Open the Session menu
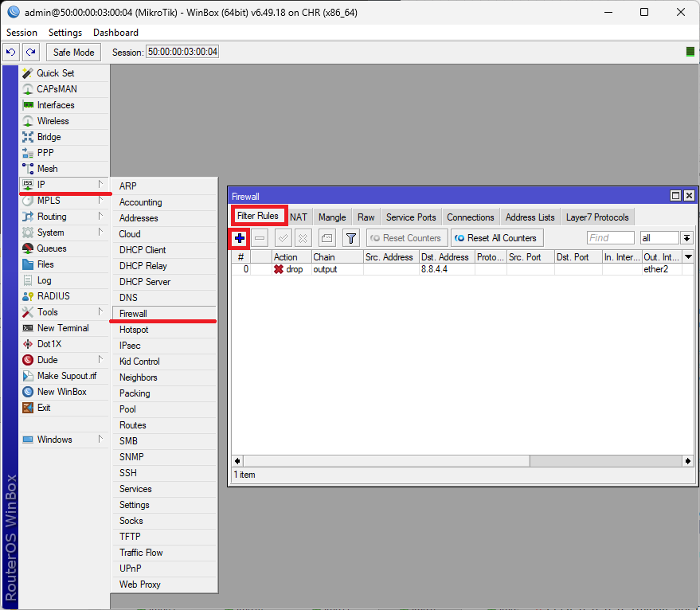The image size is (700, 610). click(x=22, y=33)
